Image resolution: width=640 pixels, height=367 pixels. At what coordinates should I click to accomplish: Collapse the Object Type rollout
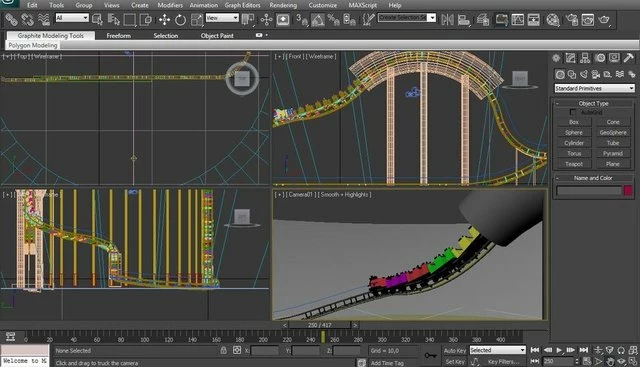pyautogui.click(x=593, y=103)
